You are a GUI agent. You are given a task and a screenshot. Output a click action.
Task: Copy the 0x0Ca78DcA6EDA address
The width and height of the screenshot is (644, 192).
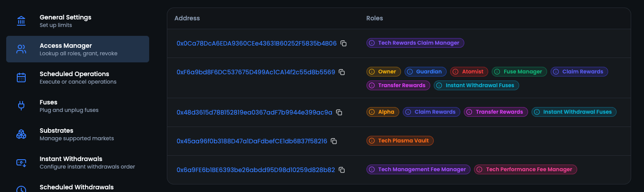click(x=343, y=43)
